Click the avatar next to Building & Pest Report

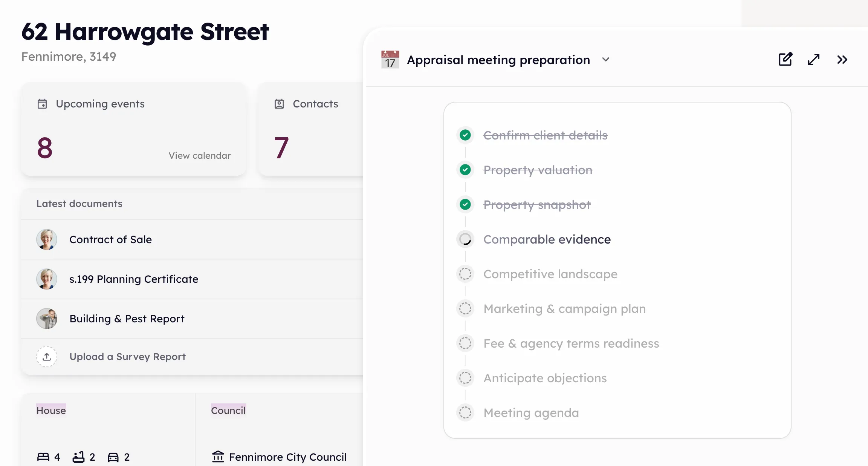[47, 319]
